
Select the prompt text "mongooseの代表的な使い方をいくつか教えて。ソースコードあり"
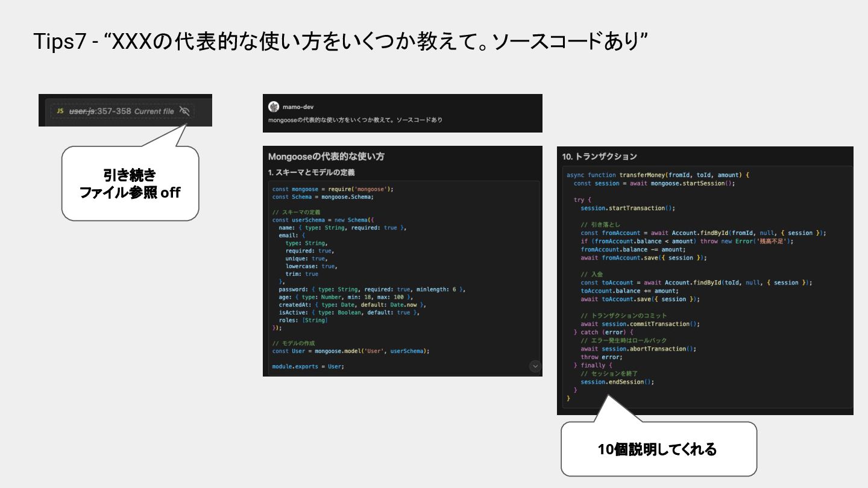[355, 120]
